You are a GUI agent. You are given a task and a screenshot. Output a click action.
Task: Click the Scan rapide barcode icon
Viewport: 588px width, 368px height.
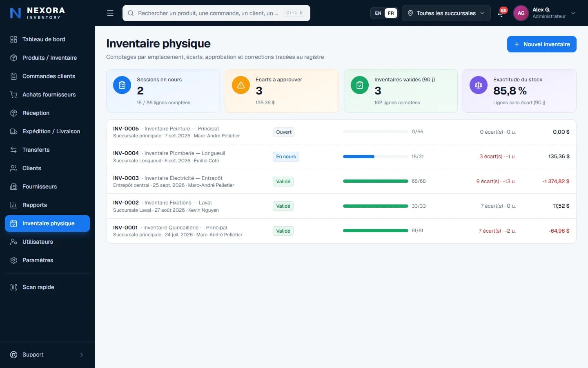(x=13, y=287)
